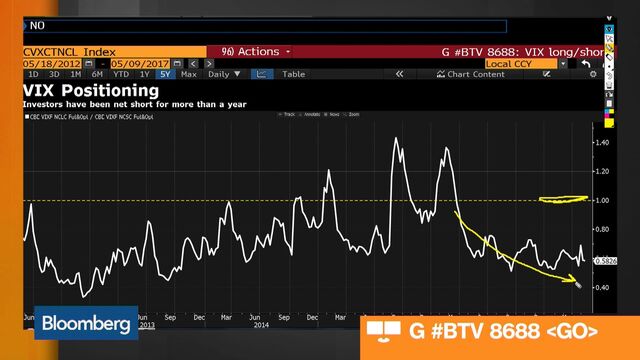Click the undo arrow icon
This screenshot has width=640, height=360.
tap(586, 64)
